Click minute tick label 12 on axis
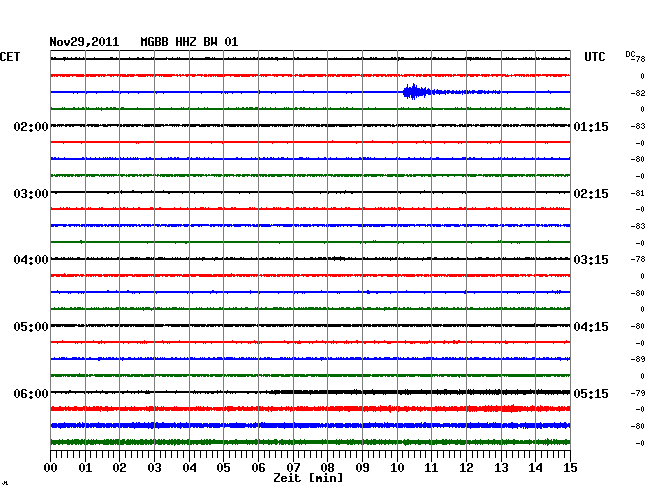650x494 pixels. 466,467
